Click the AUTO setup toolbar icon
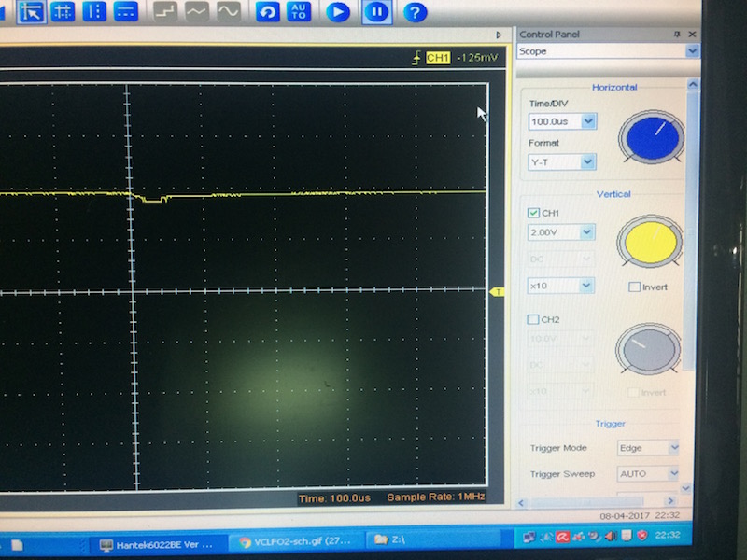Viewport: 747px width, 560px height. 298,12
